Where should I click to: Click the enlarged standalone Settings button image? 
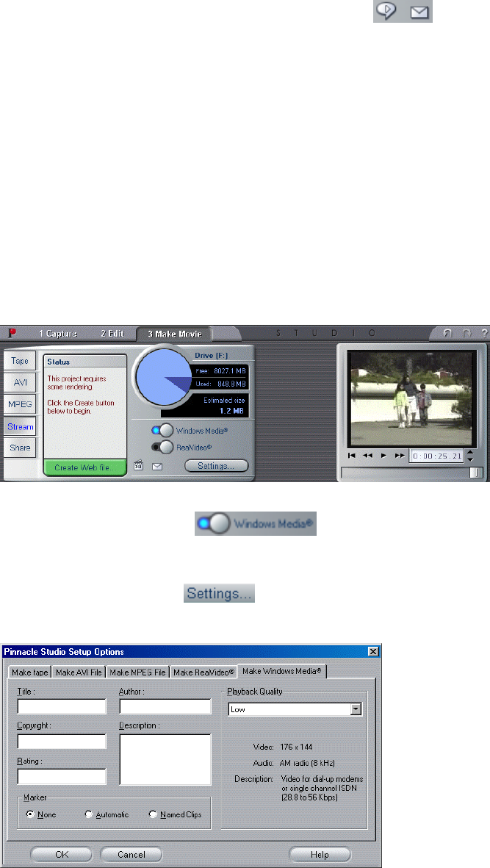[220, 593]
